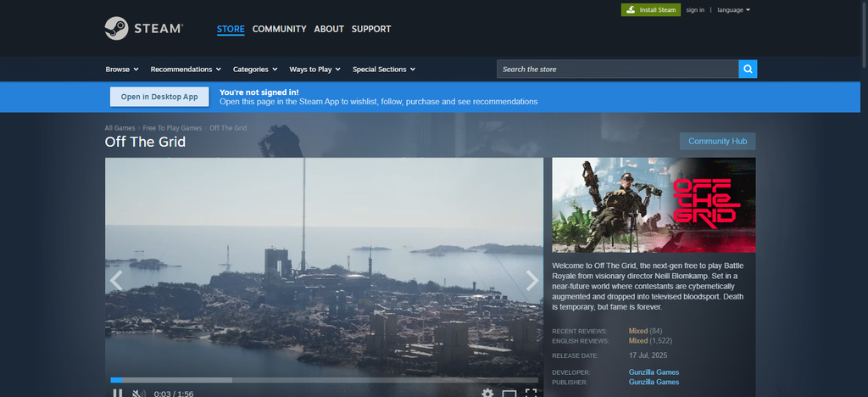This screenshot has width=868, height=397.
Task: Toggle theater mode icon on video
Action: coord(509,394)
